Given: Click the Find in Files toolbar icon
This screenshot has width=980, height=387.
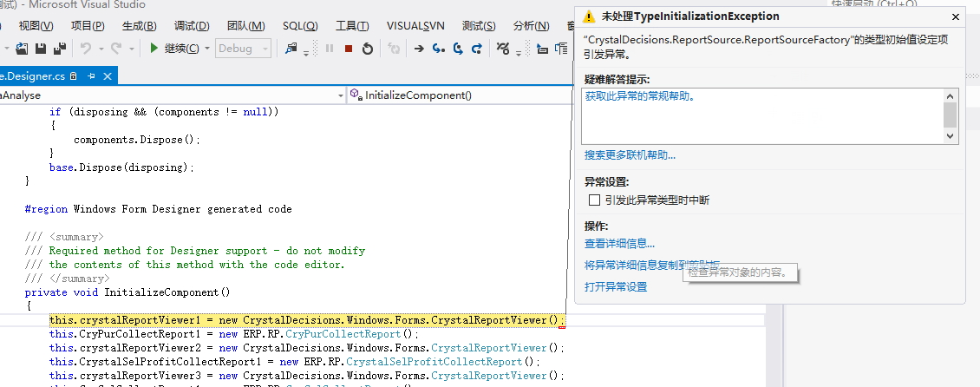Looking at the screenshot, I should [x=291, y=48].
